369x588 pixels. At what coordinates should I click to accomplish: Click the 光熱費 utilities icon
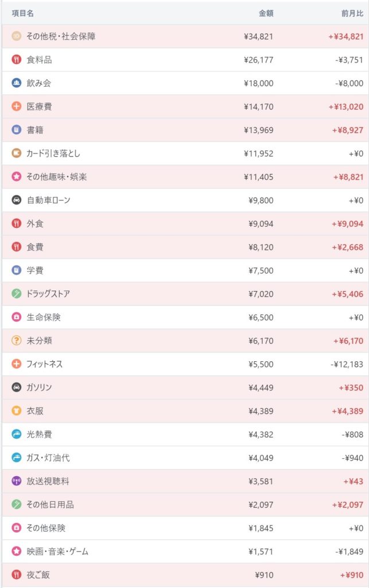click(16, 435)
